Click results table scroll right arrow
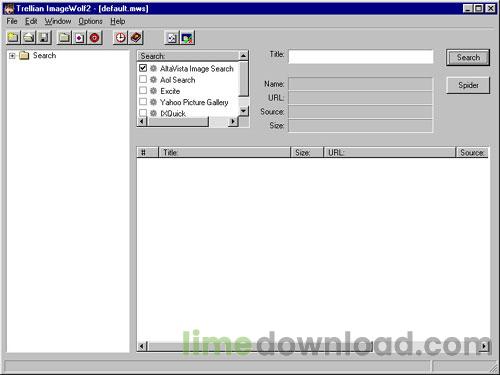 pyautogui.click(x=484, y=347)
